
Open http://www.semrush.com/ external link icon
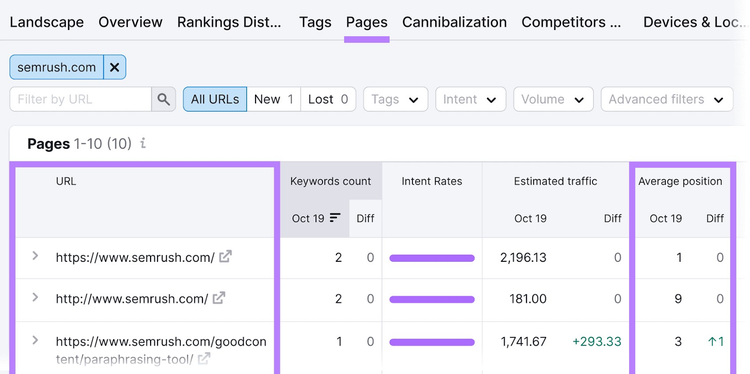tap(219, 298)
